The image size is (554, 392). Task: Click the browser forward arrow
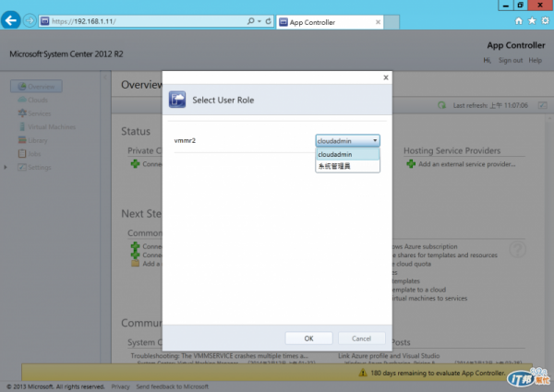coord(30,21)
